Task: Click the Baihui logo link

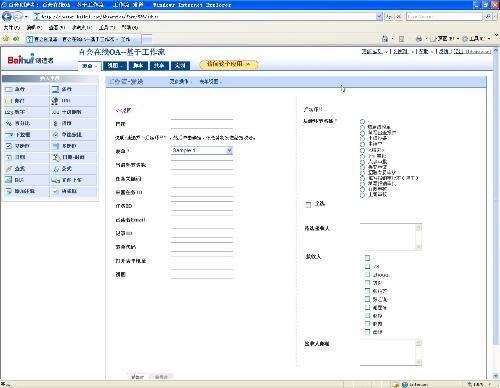Action: 30,59
